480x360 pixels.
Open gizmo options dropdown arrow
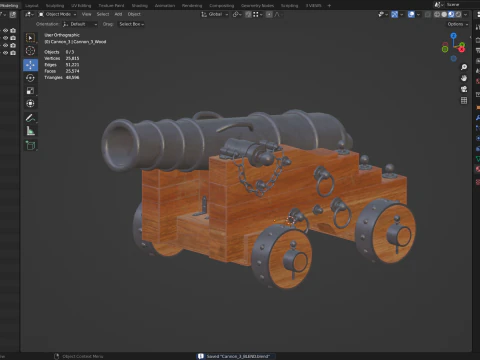coord(401,14)
